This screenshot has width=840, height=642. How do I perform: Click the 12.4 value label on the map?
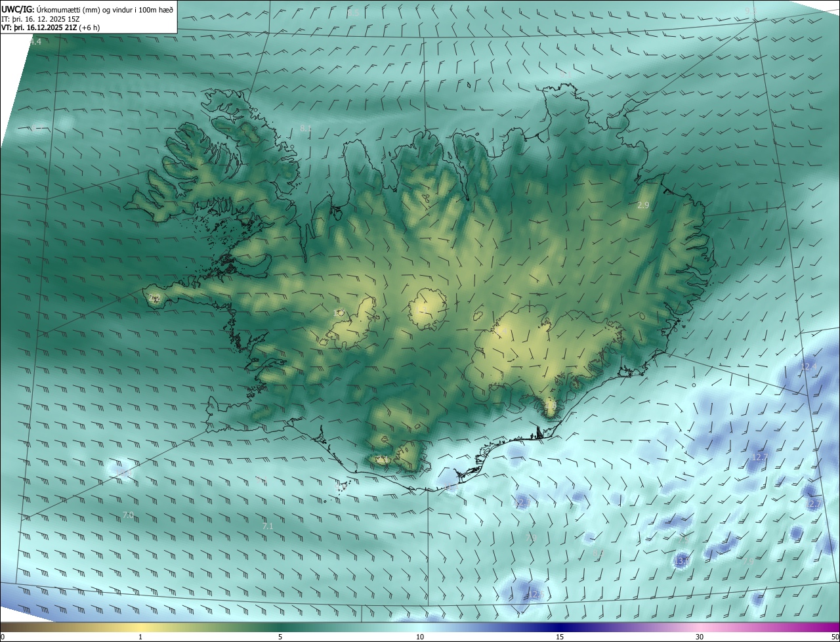coord(808,366)
